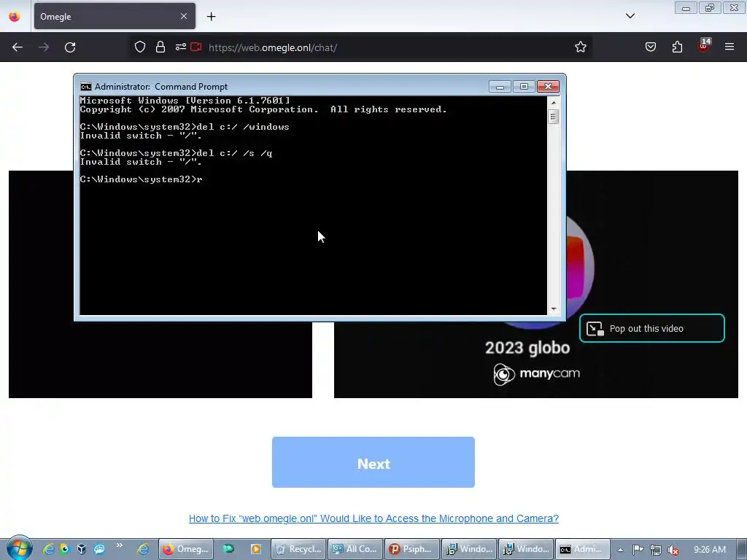
Task: Expand quick launch overflow chevron
Action: click(x=119, y=545)
